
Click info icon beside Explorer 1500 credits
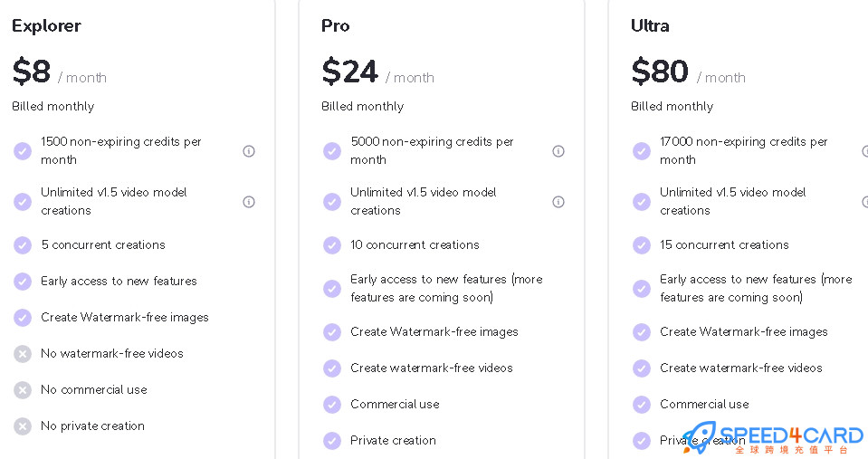[249, 151]
